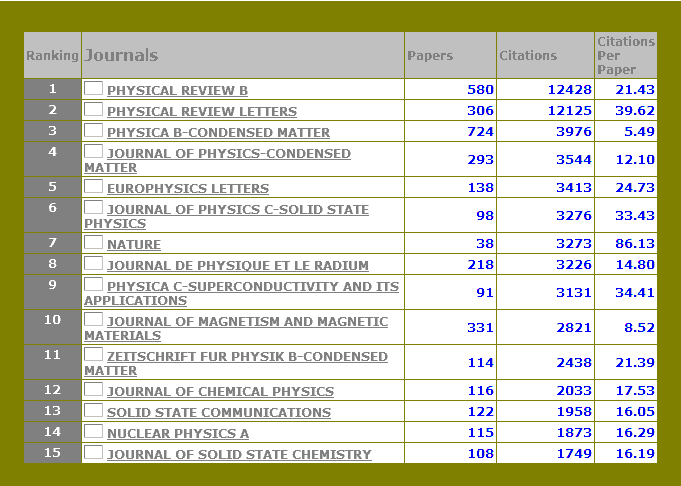The image size is (681, 486).
Task: Click citations value 3273 for Nature
Action: coord(574,243)
